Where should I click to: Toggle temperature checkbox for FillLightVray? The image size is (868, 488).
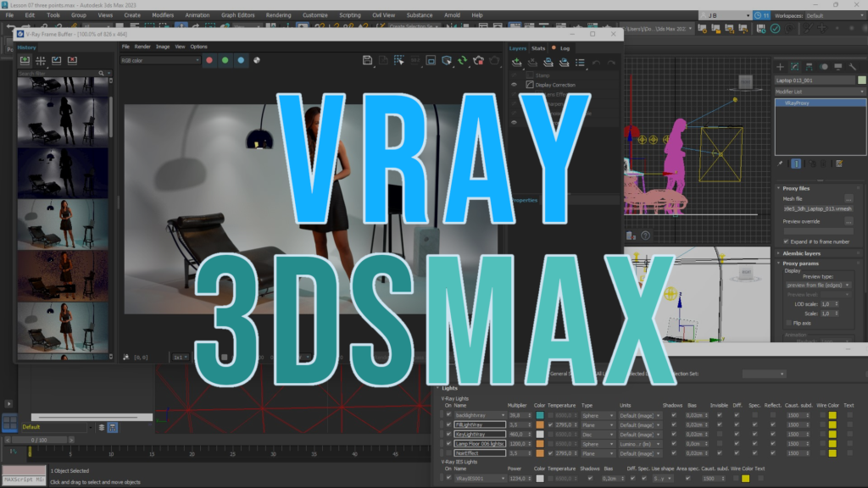550,425
